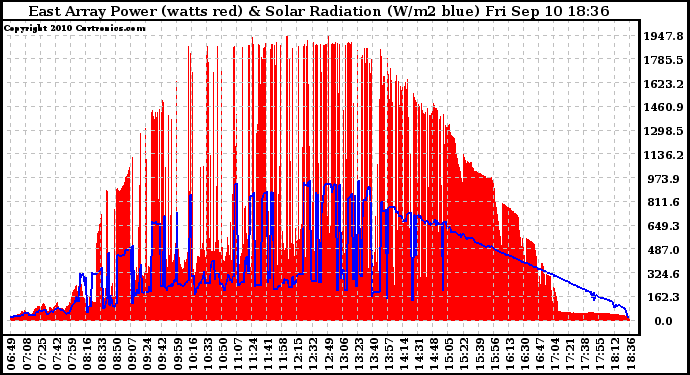Click the 07:08 time label
Screen dimensions: 690x375
[x=26, y=354]
